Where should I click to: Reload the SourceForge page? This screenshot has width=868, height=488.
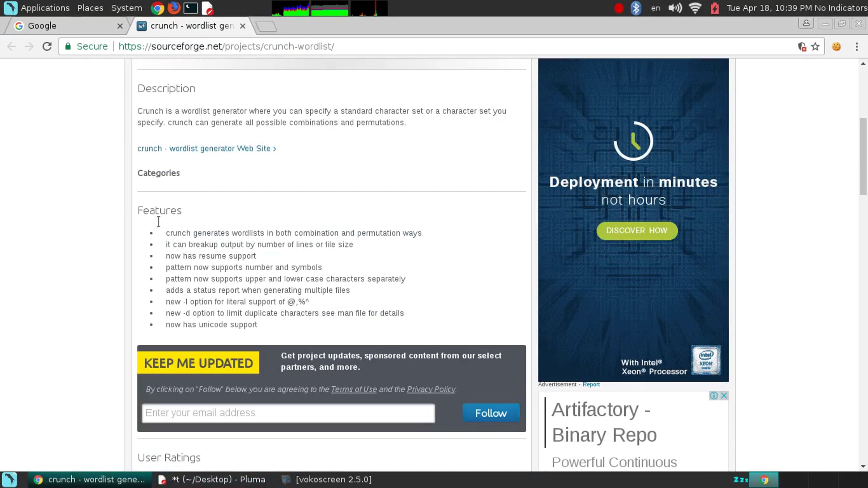pyautogui.click(x=47, y=46)
